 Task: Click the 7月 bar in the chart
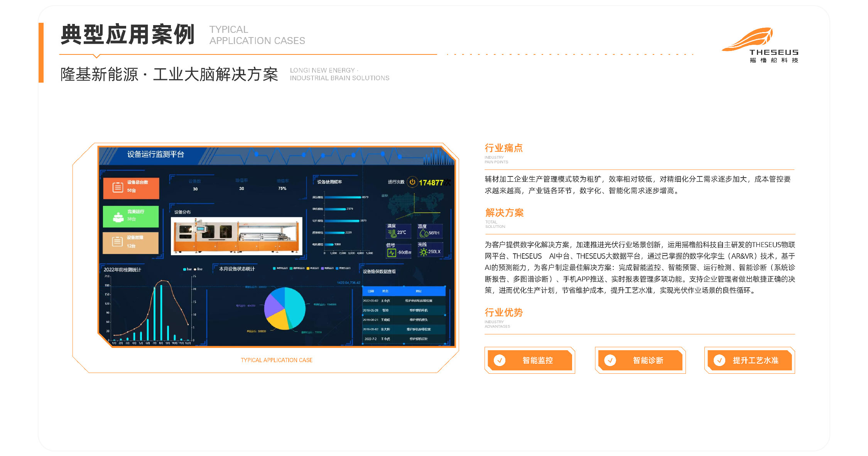coord(154,314)
